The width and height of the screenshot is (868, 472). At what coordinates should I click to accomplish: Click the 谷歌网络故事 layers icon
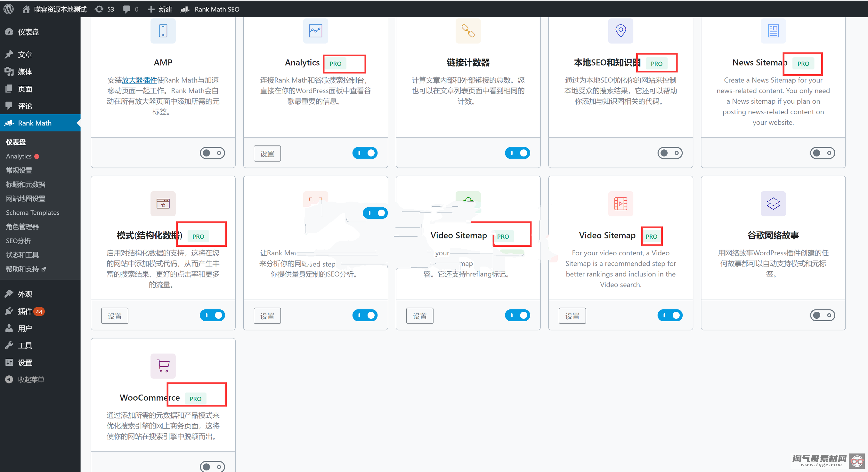pyautogui.click(x=773, y=204)
